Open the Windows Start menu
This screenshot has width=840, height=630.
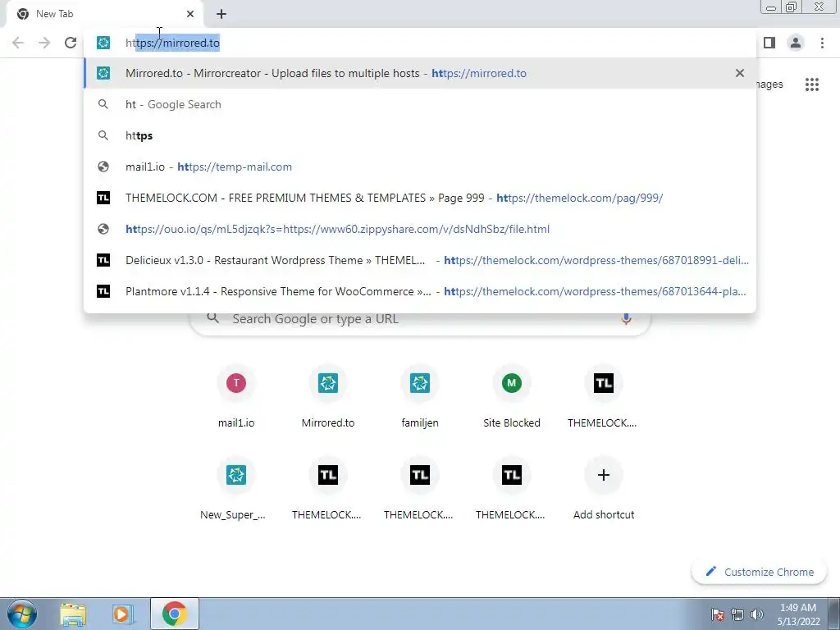click(x=22, y=614)
